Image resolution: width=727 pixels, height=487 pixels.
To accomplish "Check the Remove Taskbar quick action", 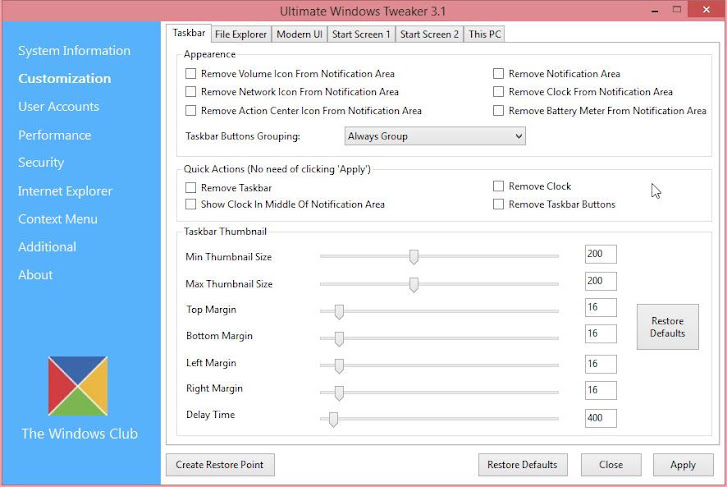I will click(x=191, y=187).
